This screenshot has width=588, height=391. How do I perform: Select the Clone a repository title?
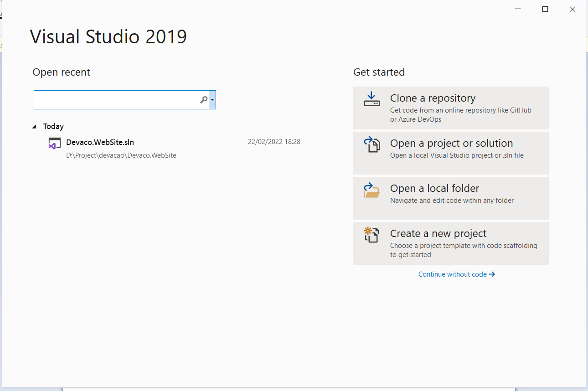click(433, 98)
